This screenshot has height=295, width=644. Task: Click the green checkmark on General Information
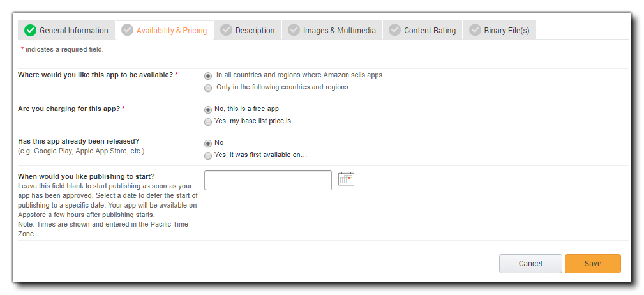(30, 30)
